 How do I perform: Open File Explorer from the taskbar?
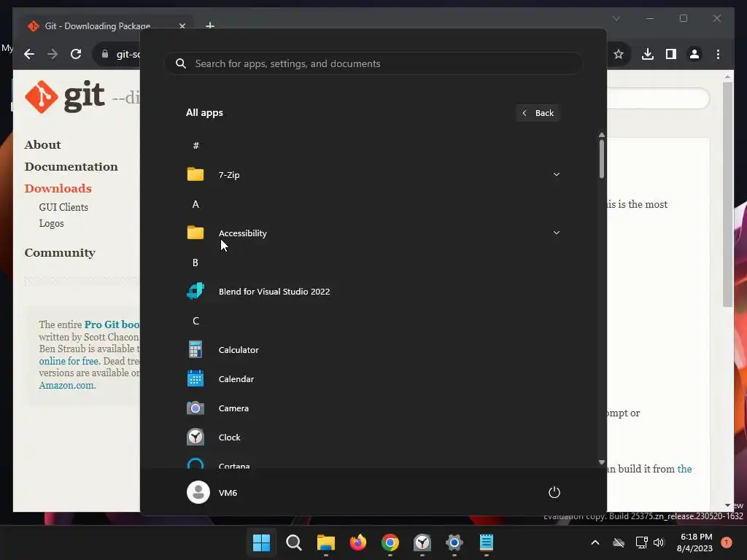[x=326, y=542]
